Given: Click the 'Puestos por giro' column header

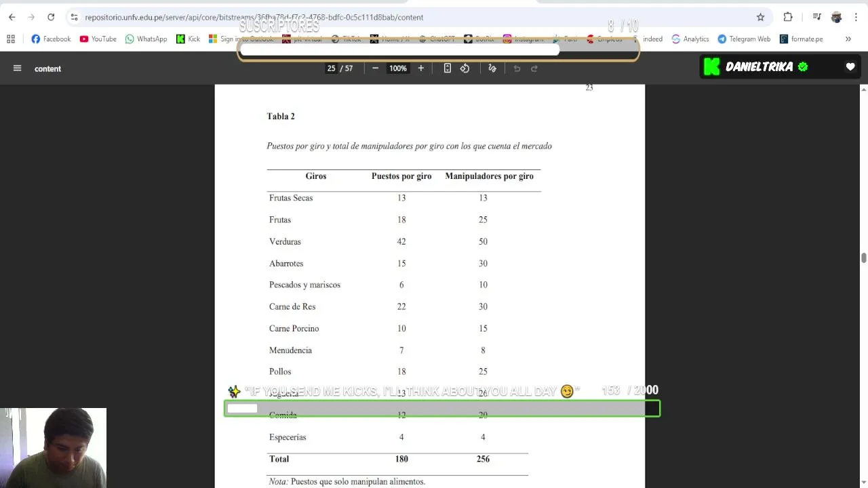Looking at the screenshot, I should pyautogui.click(x=401, y=176).
